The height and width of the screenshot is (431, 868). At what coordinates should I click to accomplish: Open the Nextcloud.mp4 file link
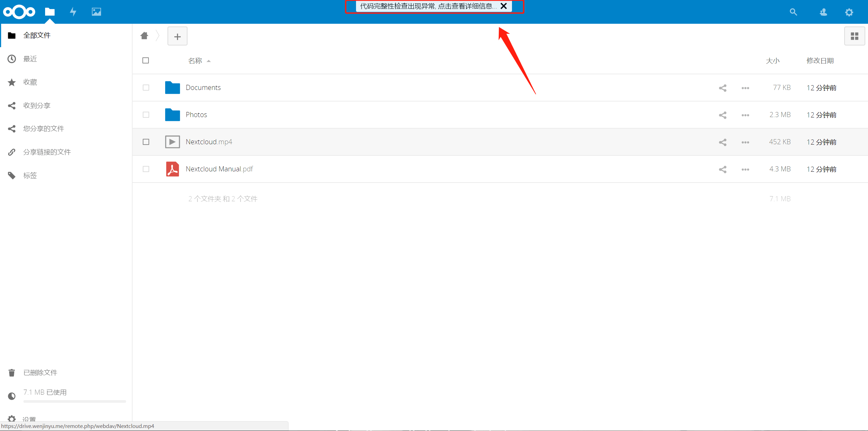coord(209,142)
